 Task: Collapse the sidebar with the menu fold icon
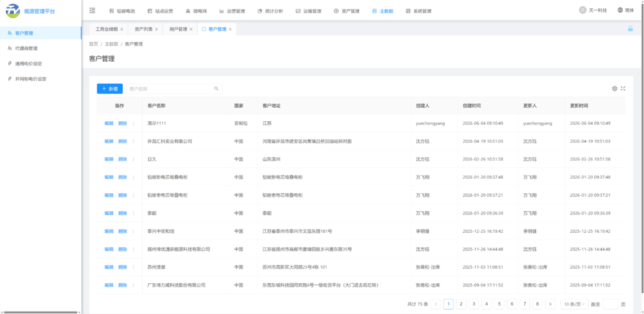coord(92,10)
